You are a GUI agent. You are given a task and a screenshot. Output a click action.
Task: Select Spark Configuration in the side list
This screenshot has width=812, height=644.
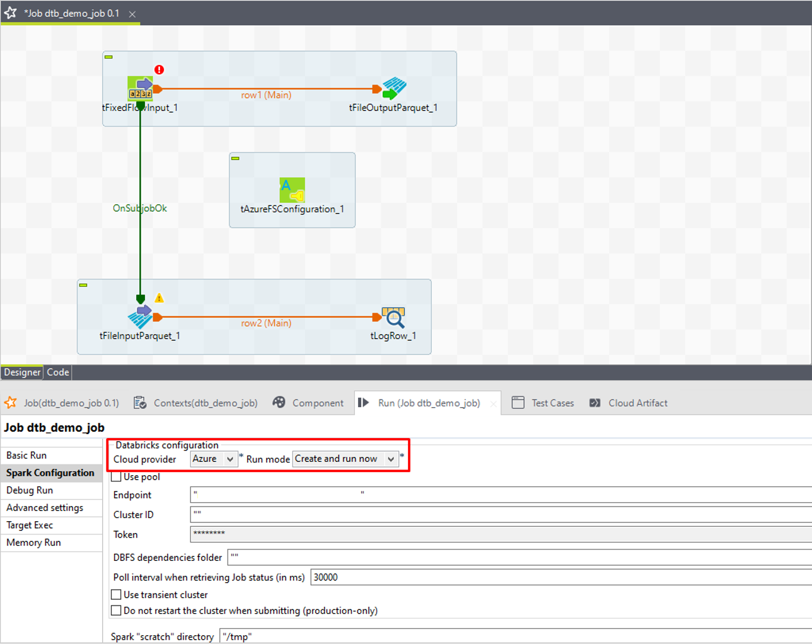(x=52, y=473)
